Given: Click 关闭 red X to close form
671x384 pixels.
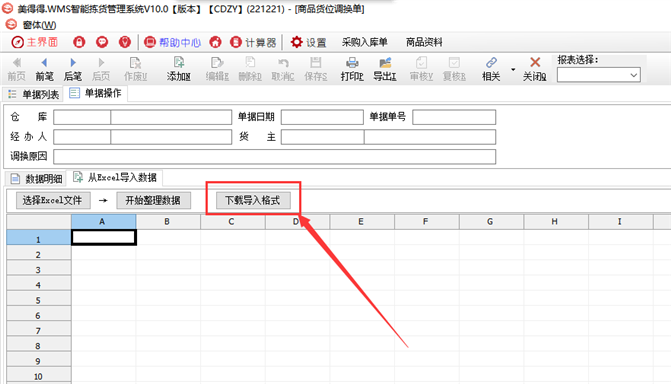Looking at the screenshot, I should point(534,69).
